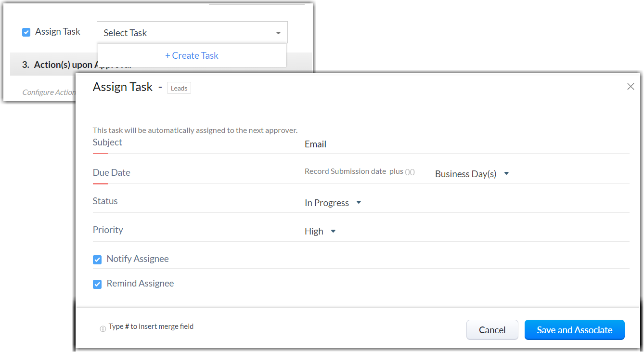Viewport: 644px width, 352px height.
Task: Disable the Remind Assignee checkbox
Action: coord(97,284)
